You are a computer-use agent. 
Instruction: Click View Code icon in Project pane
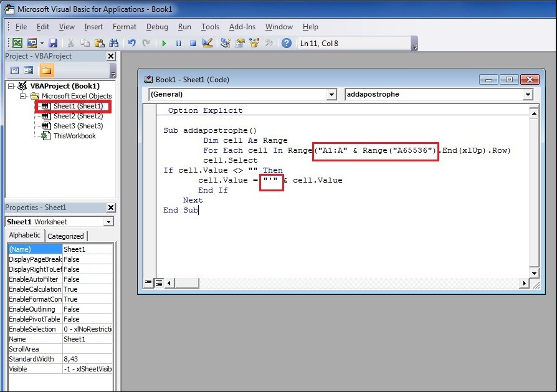point(14,70)
